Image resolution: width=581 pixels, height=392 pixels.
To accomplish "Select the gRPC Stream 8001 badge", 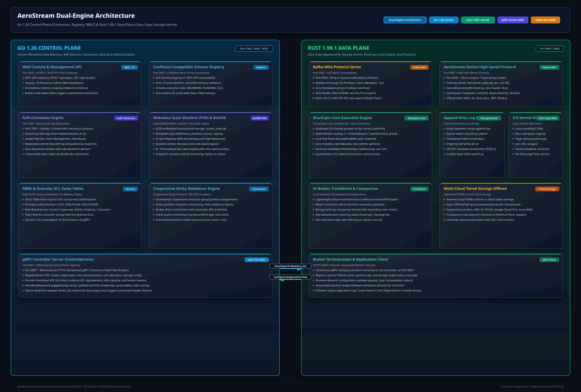I will click(513, 20).
